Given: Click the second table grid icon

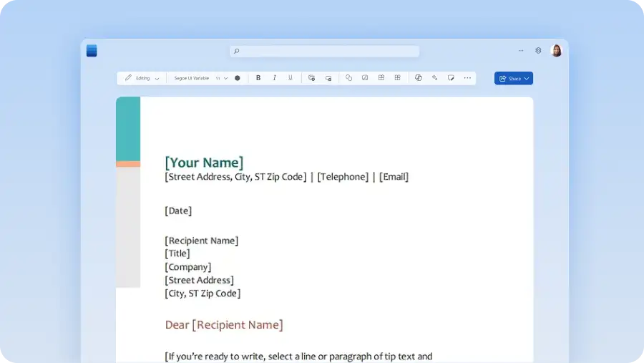Looking at the screenshot, I should tap(397, 78).
